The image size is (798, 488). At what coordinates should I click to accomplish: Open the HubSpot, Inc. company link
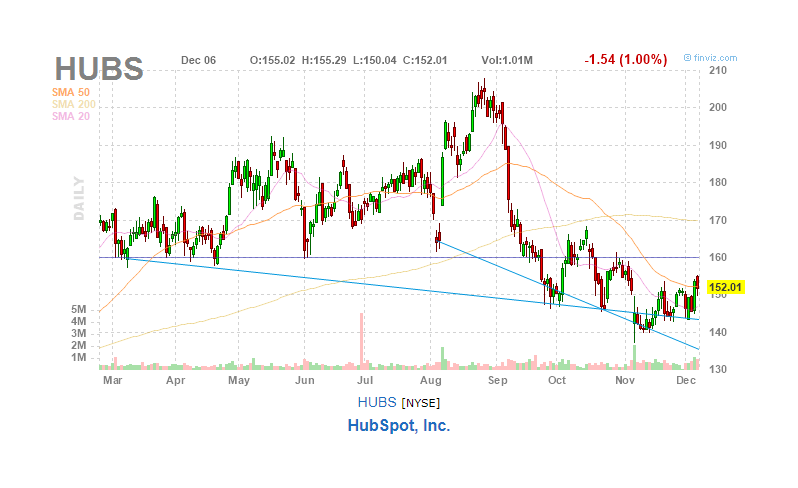[399, 425]
